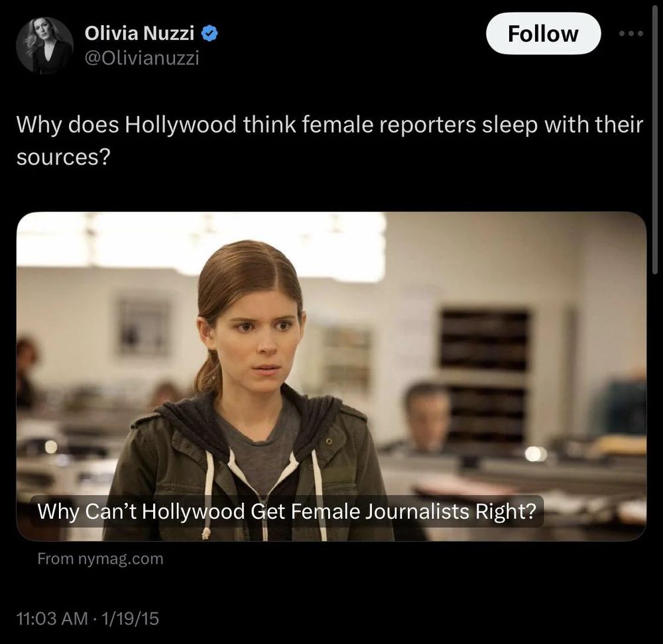Click the From nymag.com source label
The height and width of the screenshot is (644, 663).
[x=100, y=559]
